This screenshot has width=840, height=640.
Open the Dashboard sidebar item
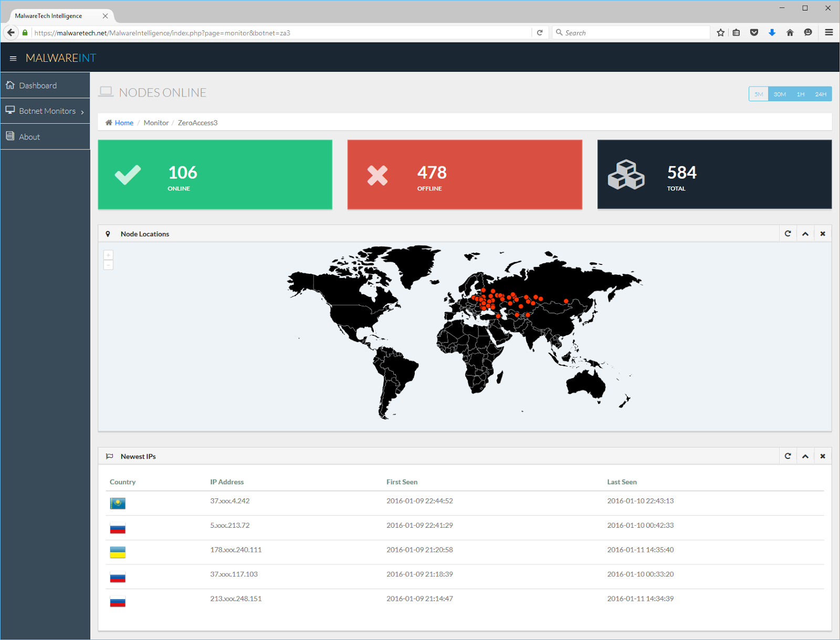tap(45, 86)
